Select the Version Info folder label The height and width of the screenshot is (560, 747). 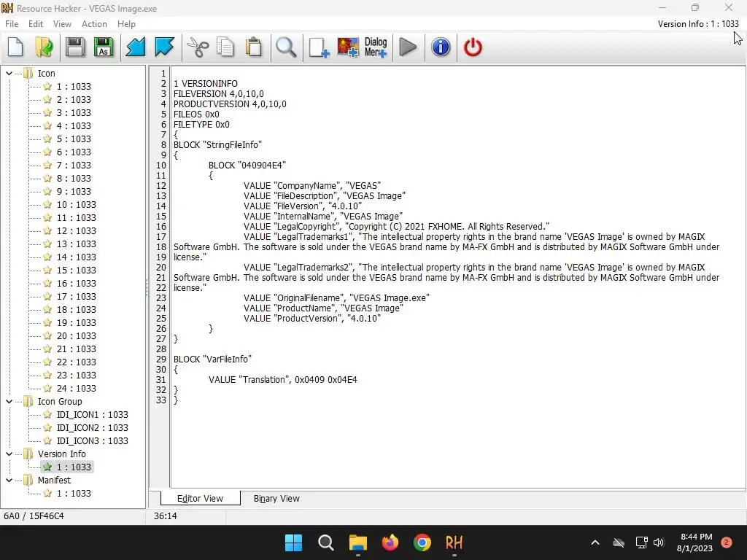62,454
